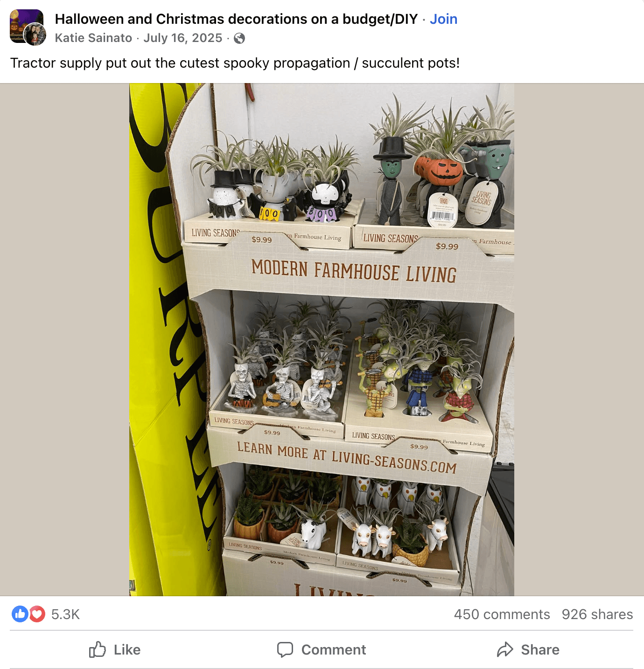Click the Comment button label

[x=334, y=650]
